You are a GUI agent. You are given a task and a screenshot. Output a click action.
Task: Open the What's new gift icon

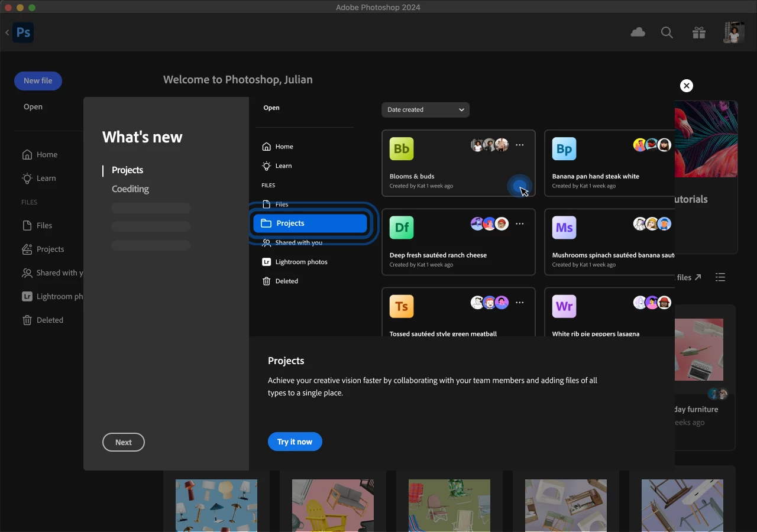coord(699,33)
